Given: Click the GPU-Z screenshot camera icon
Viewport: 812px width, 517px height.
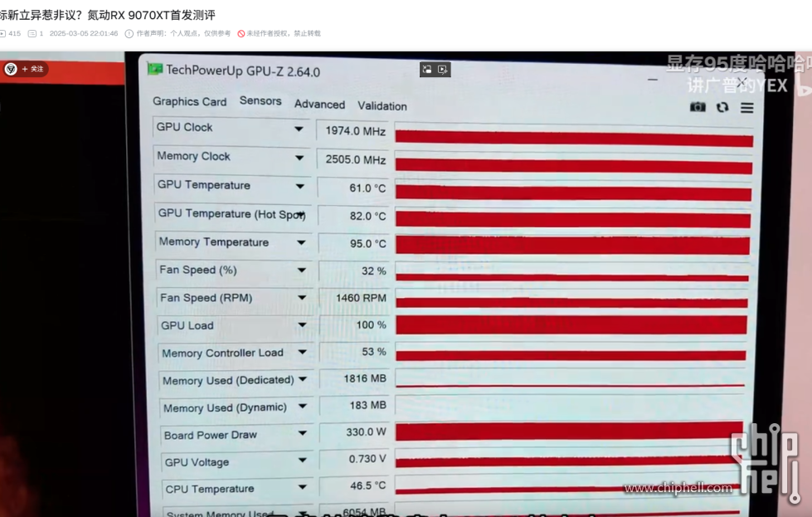Looking at the screenshot, I should click(698, 107).
